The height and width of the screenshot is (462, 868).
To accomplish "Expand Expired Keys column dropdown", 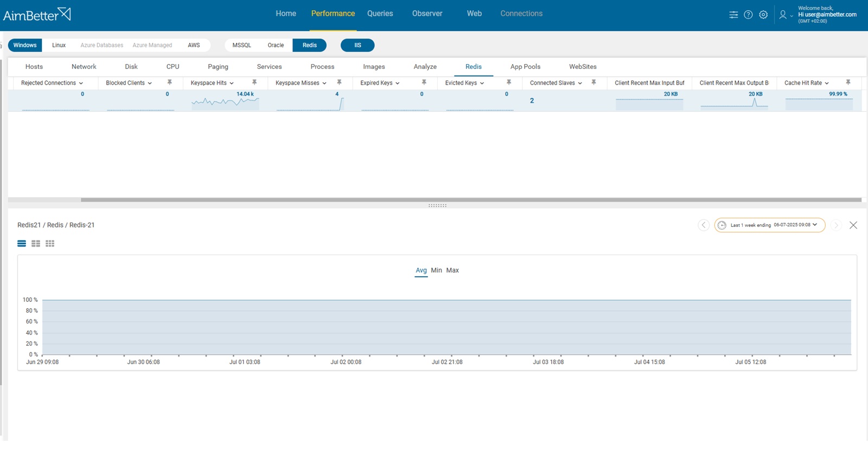I will pos(398,83).
